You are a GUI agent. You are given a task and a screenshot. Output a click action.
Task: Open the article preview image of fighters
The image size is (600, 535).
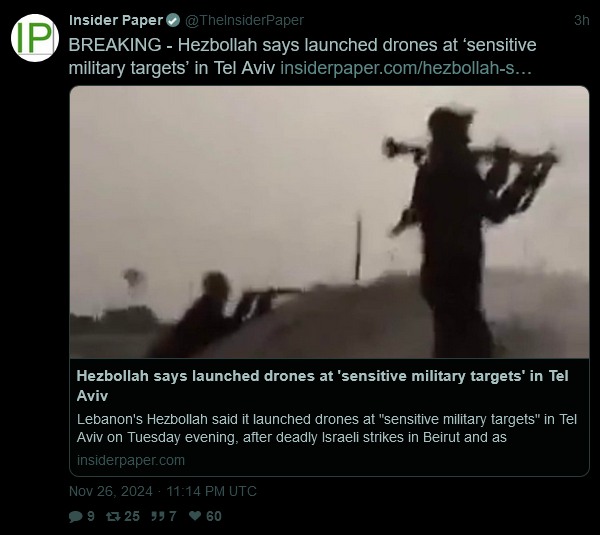329,222
